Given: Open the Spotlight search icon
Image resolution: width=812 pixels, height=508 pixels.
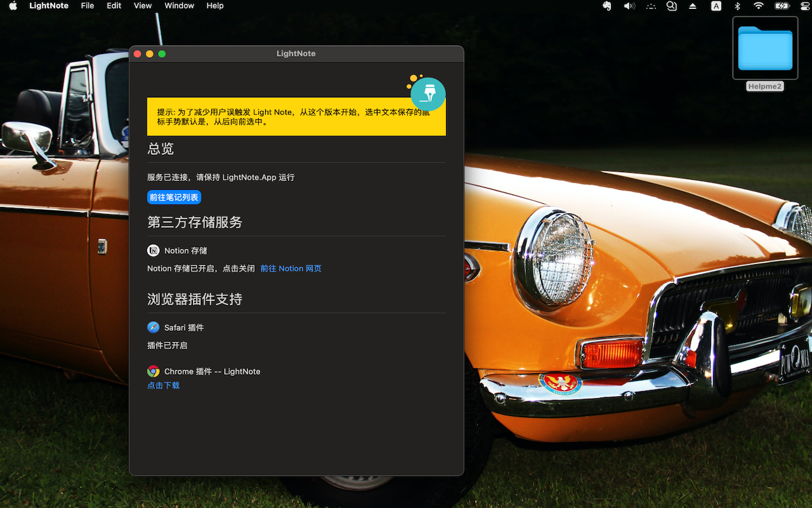Looking at the screenshot, I should (672, 6).
